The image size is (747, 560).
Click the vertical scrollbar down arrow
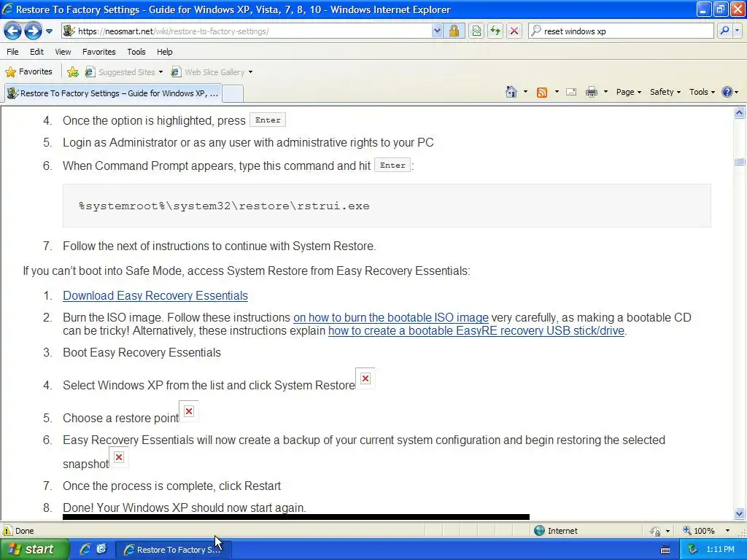pyautogui.click(x=740, y=513)
